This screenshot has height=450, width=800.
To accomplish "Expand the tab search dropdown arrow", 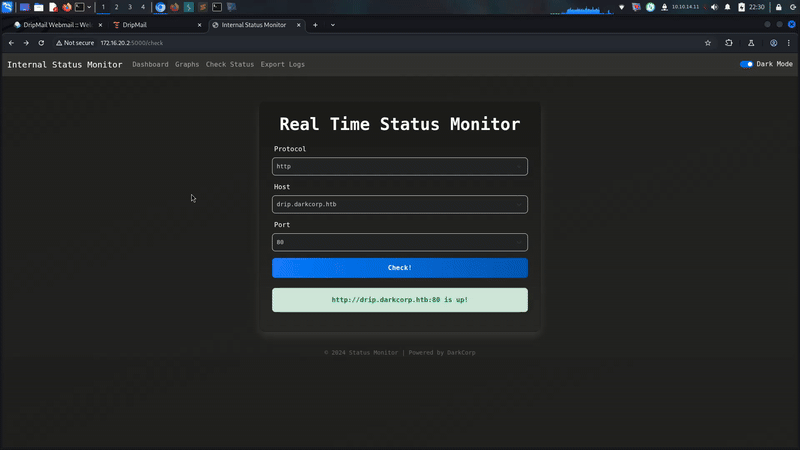I will click(x=333, y=24).
